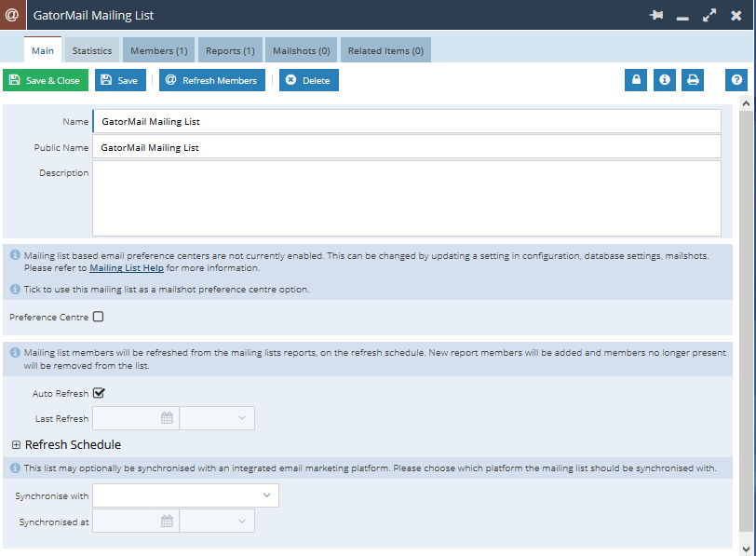Untick the Auto Refresh checkbox
Screen dimensions: 756x556
coord(99,393)
